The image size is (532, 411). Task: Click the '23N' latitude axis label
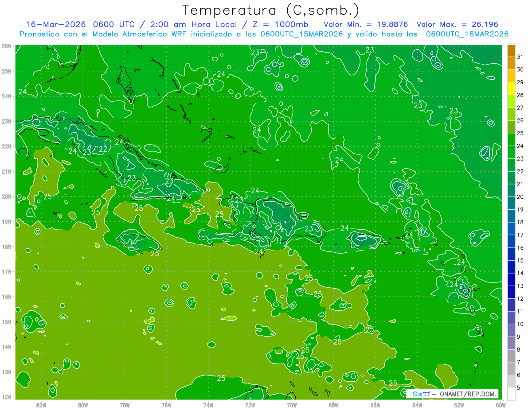[x=7, y=121]
